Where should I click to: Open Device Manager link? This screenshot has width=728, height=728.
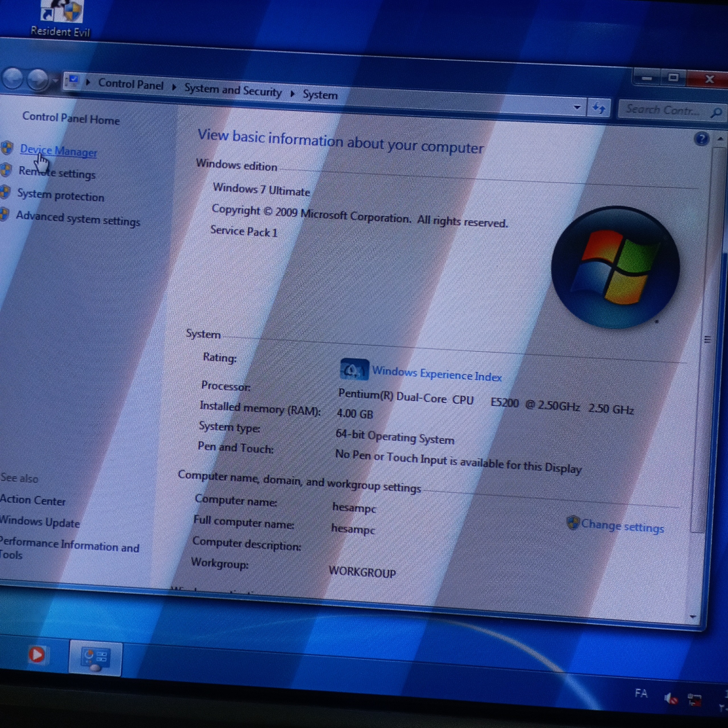[58, 151]
